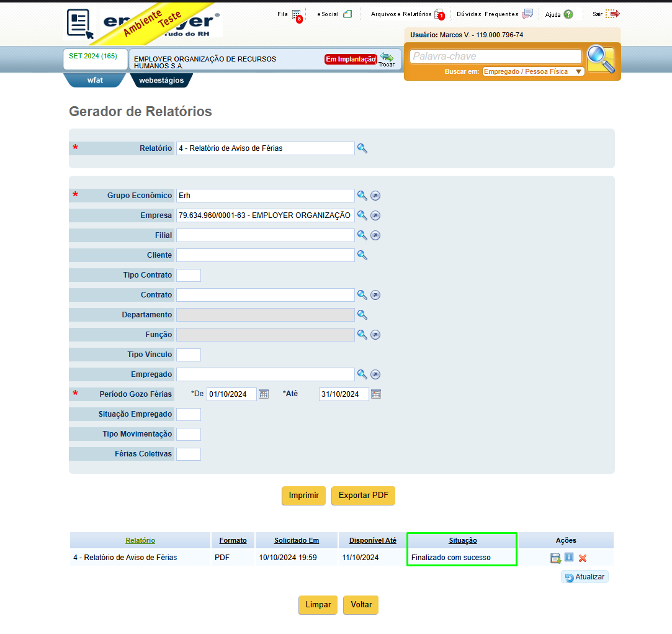Click the magnifier icon next to Relatório field
The height and width of the screenshot is (634, 672).
click(x=362, y=148)
